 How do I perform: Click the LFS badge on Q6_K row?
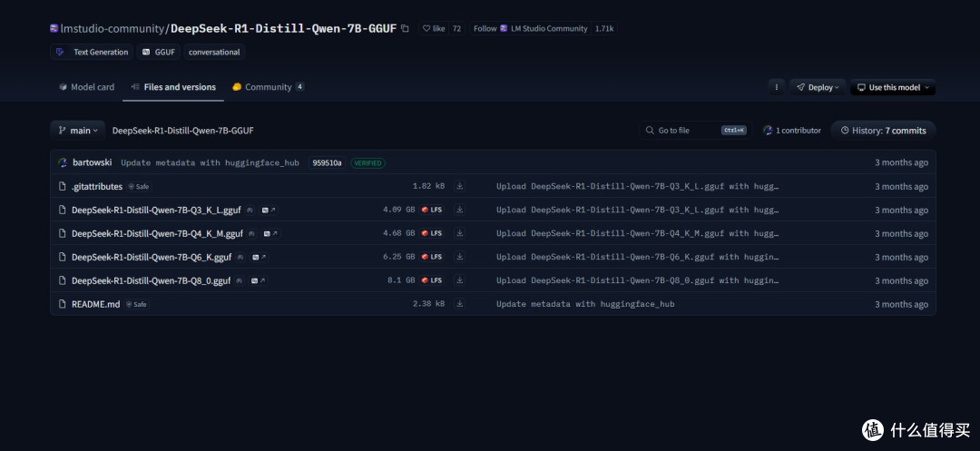click(x=432, y=257)
